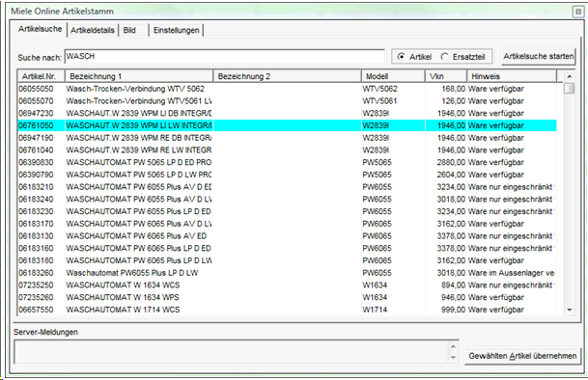
Task: Select row 06183260 Waschautomat PW6055 Plus
Action: pyautogui.click(x=287, y=273)
